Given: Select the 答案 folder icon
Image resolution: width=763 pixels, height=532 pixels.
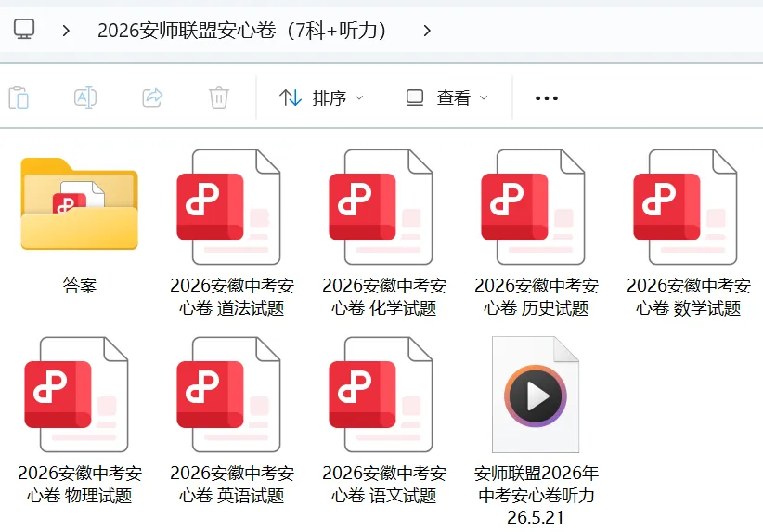Looking at the screenshot, I should click(x=79, y=203).
